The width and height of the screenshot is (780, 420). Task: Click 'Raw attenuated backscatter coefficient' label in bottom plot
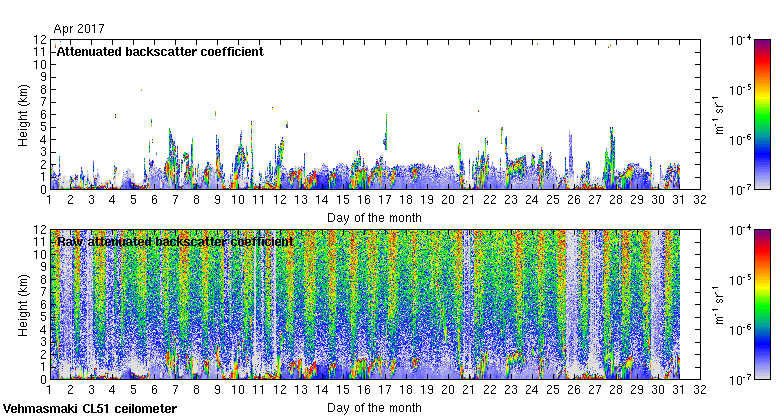tap(175, 242)
